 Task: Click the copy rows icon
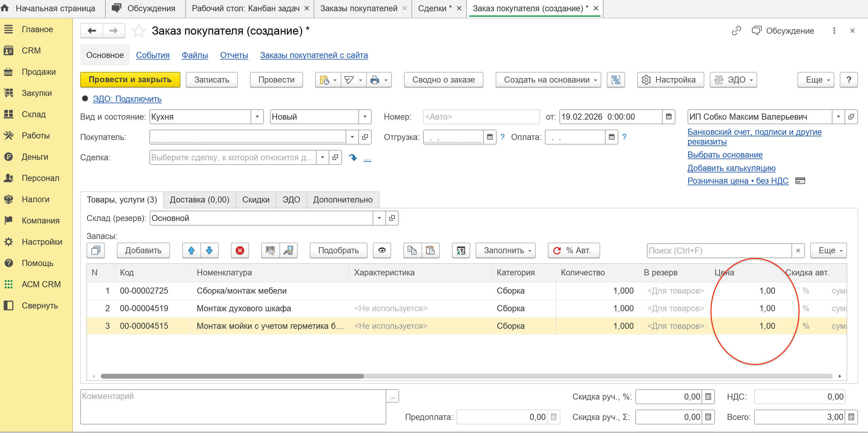[x=412, y=250]
